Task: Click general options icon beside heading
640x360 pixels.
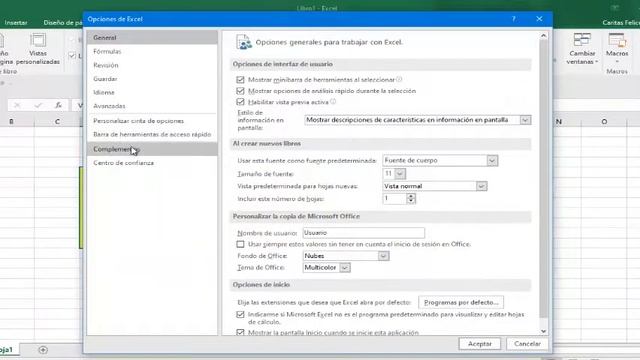Action: click(244, 42)
